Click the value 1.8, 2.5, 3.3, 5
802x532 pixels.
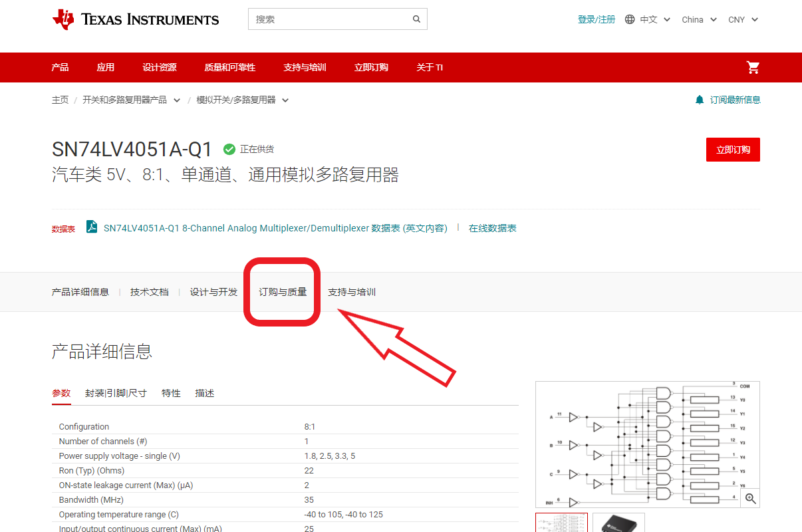pos(330,456)
